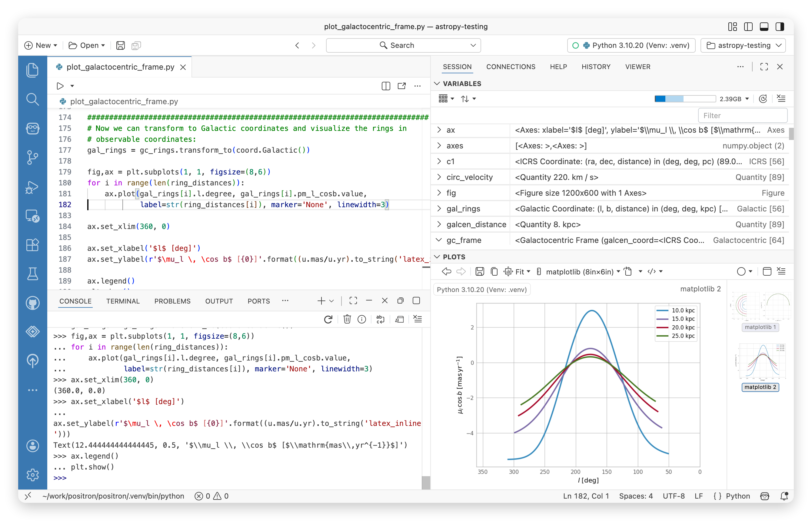This screenshot has width=812, height=521.
Task: Customize layout from title bar icon
Action: pos(733,27)
